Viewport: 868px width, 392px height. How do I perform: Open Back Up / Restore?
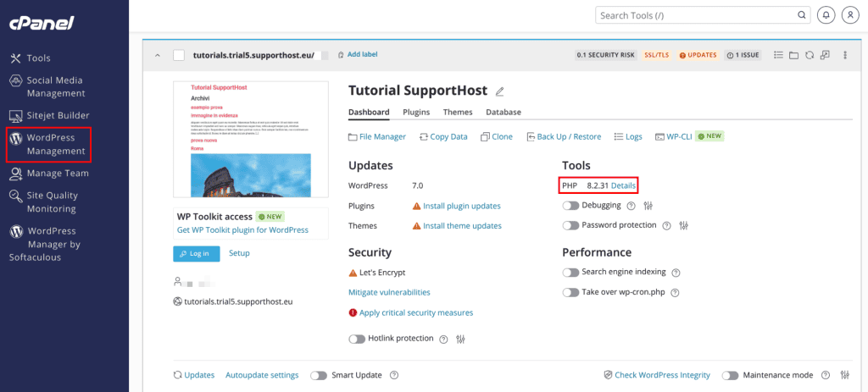point(564,136)
